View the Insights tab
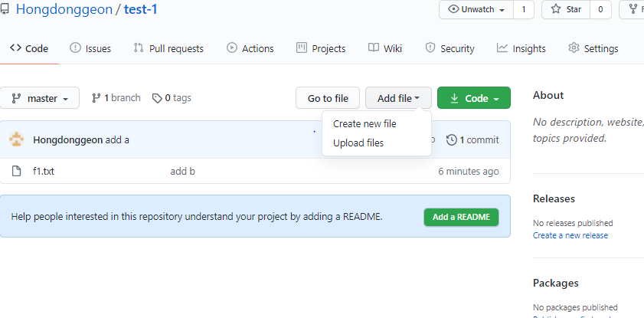644x318 pixels. pos(521,48)
